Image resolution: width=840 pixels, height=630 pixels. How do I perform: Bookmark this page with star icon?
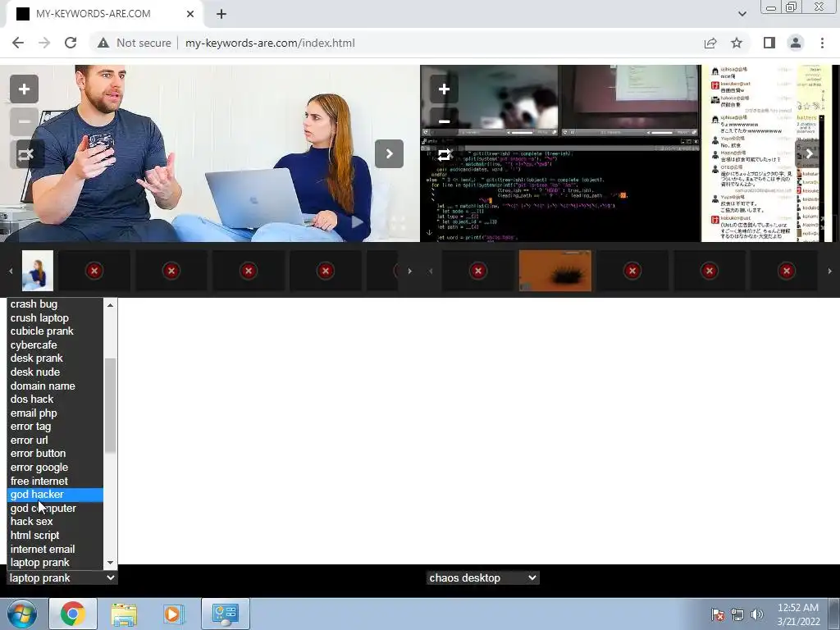click(x=737, y=43)
